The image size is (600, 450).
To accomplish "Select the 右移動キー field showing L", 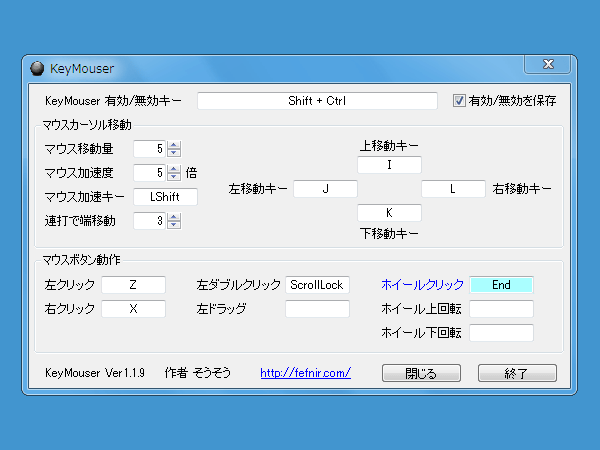I will tap(453, 189).
